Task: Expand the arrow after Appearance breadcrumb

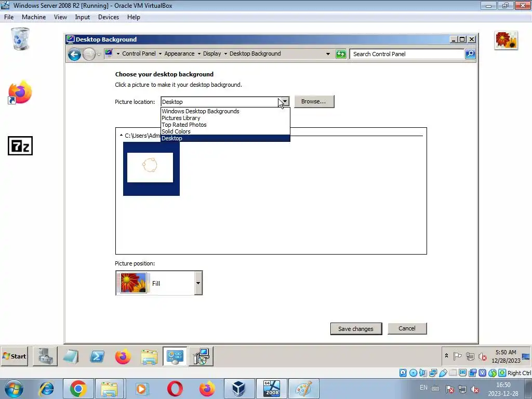Action: [199, 54]
